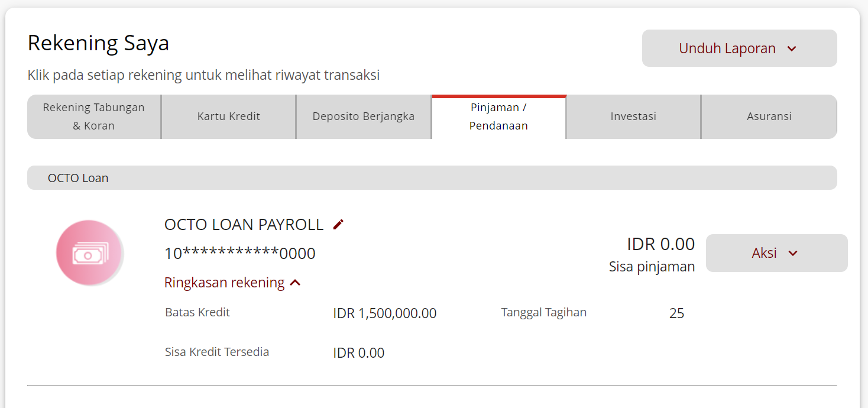Select the active Pinjaman / Pendanaan tab
868x408 pixels.
tap(499, 116)
